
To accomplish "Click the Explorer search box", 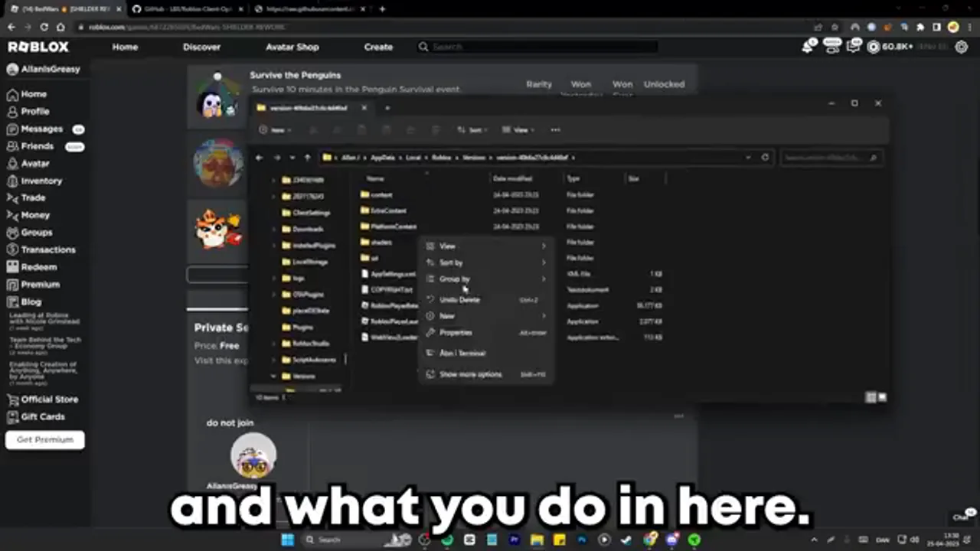I will coord(831,158).
